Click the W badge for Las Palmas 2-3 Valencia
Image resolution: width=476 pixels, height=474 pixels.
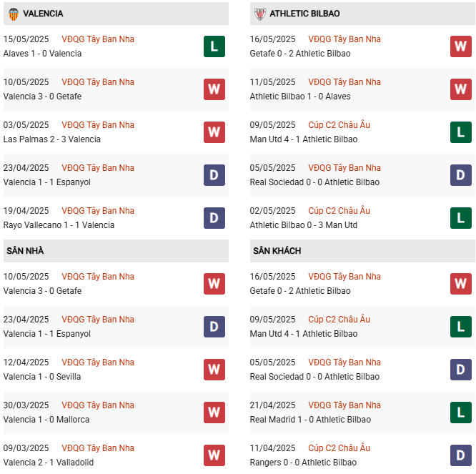[x=214, y=132]
